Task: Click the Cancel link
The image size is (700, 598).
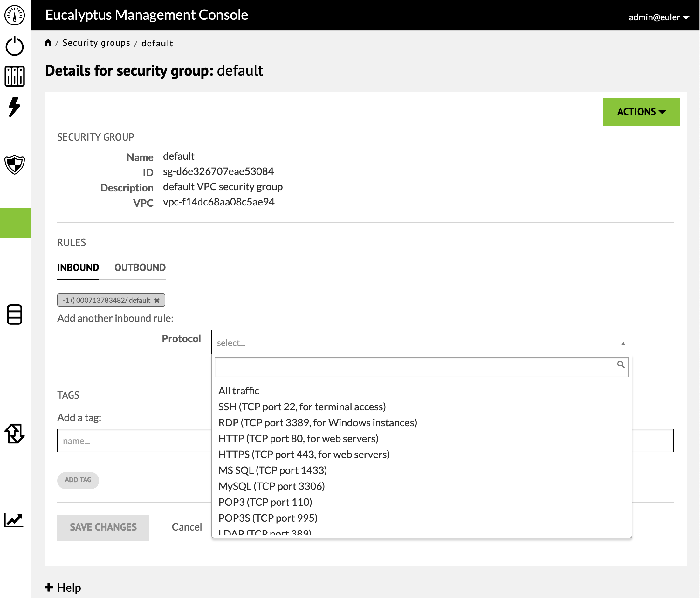Action: (187, 527)
